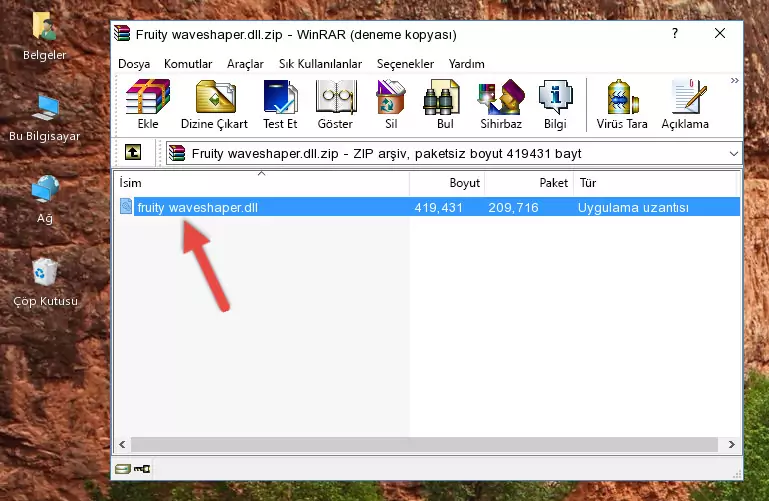Click the question mark help button

click(x=675, y=33)
